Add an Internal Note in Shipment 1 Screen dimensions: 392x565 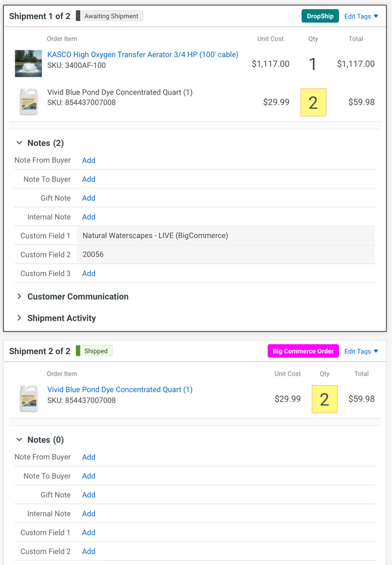pos(89,217)
